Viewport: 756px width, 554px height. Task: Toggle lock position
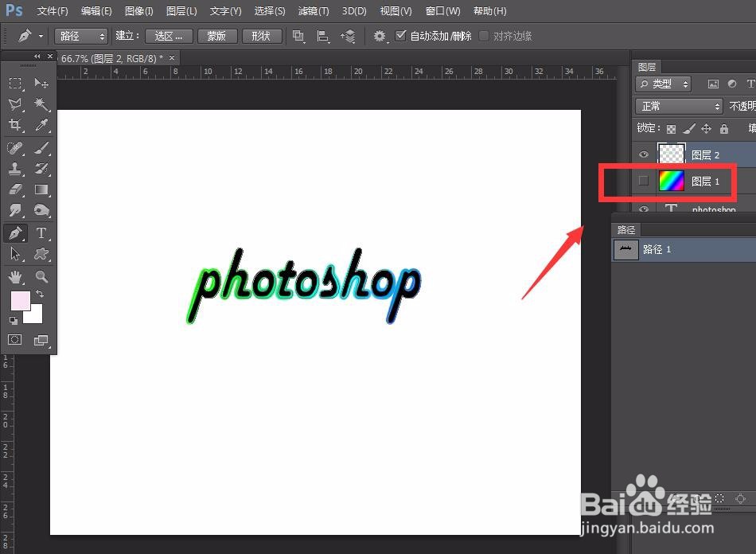[707, 128]
